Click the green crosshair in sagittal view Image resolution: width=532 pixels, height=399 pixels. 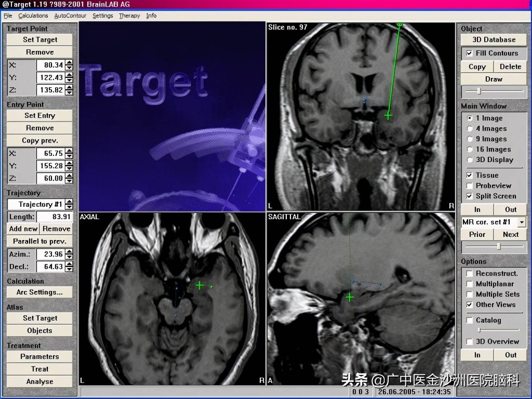[350, 297]
